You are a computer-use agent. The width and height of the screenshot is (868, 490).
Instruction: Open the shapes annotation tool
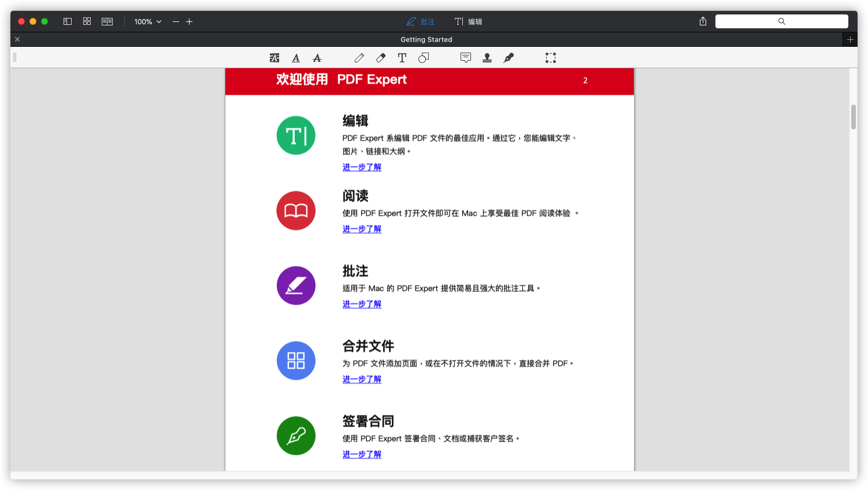coord(424,58)
